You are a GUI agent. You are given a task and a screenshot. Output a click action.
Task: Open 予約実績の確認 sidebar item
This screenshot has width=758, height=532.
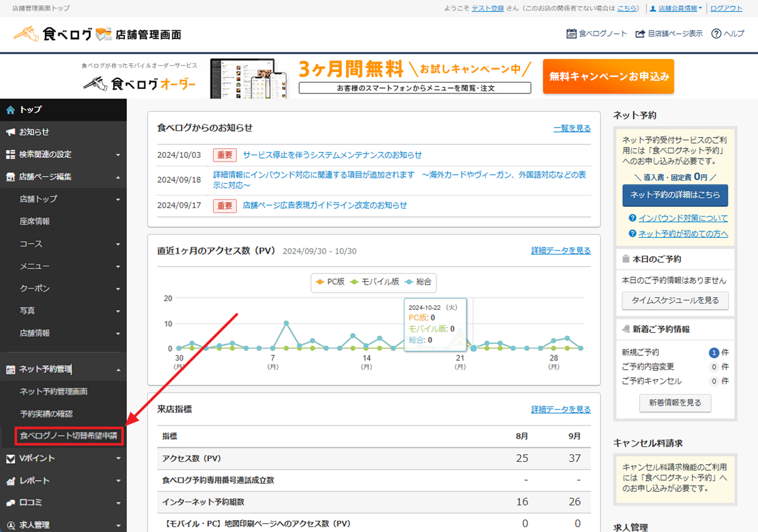63,414
